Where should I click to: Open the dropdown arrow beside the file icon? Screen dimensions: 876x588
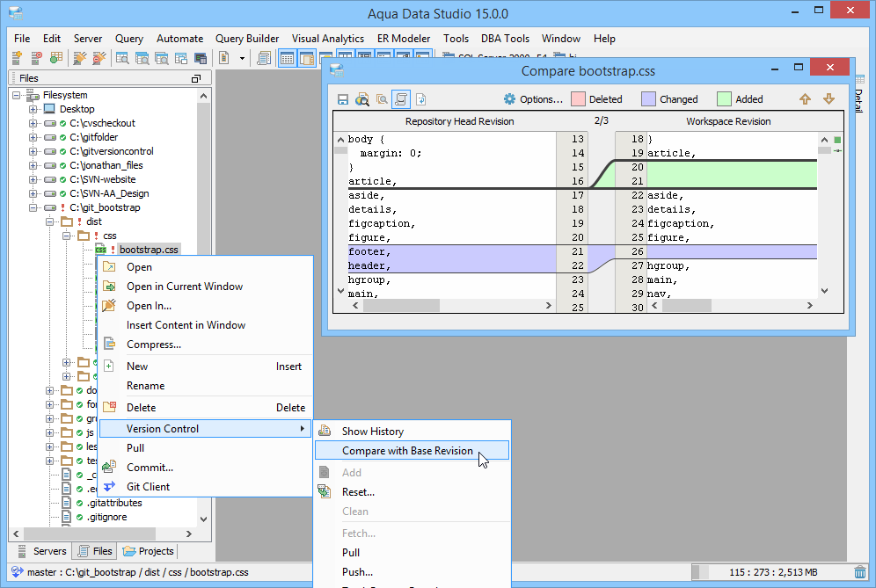tap(242, 58)
